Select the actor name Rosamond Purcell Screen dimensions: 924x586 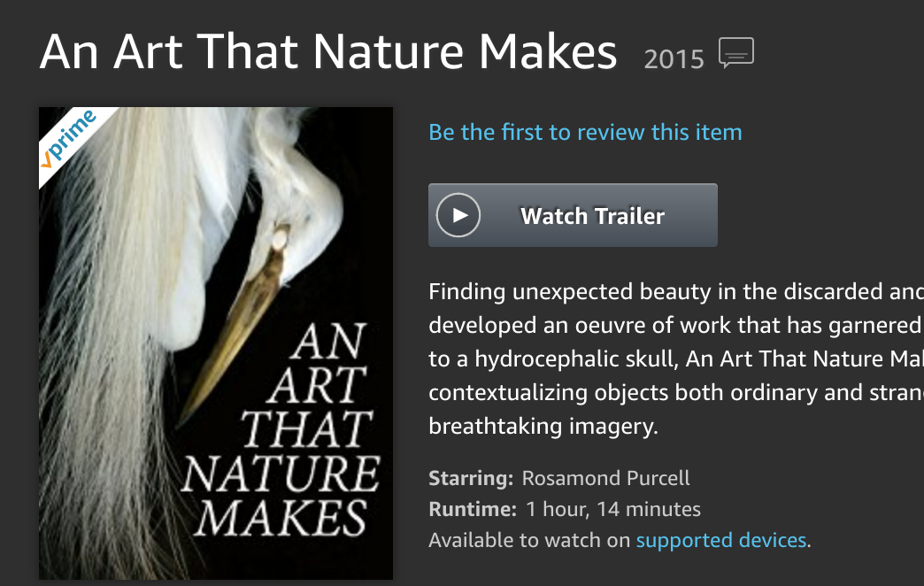(605, 477)
